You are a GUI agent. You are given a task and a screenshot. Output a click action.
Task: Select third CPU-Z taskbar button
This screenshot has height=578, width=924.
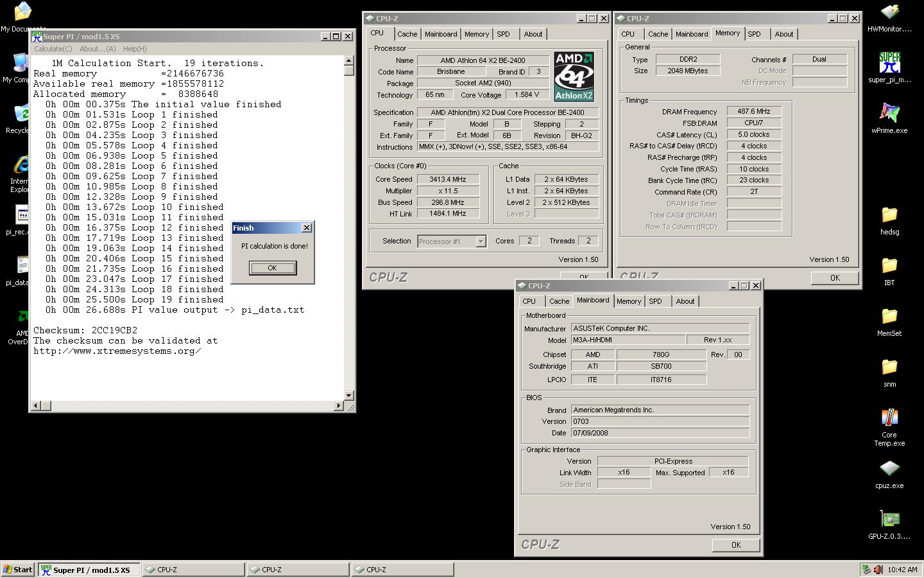[x=403, y=570]
